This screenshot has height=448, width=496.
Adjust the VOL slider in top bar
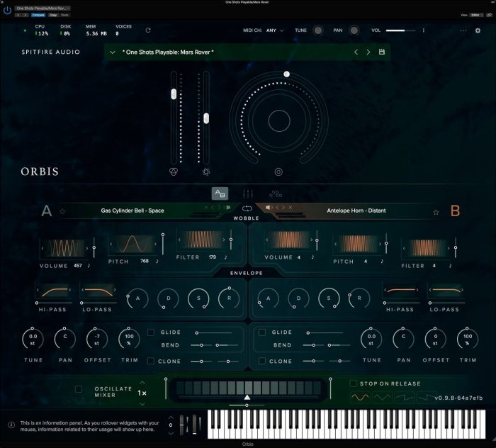(400, 30)
